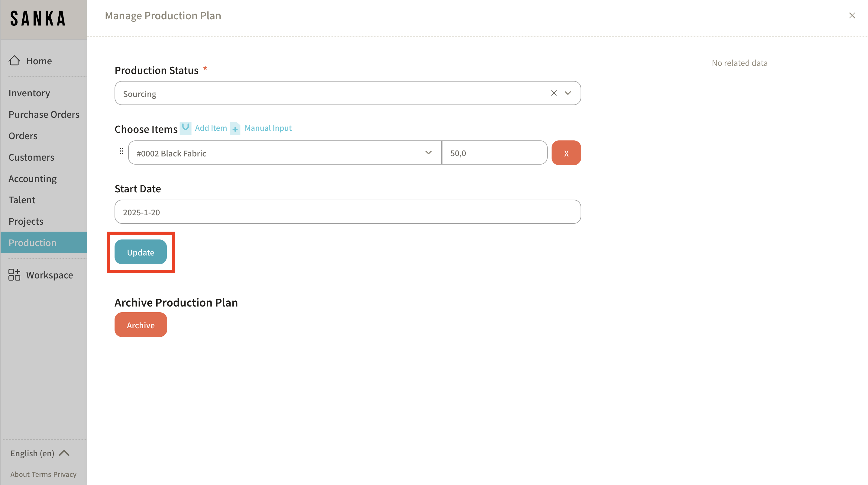Open the Privacy link in footer

coord(65,474)
